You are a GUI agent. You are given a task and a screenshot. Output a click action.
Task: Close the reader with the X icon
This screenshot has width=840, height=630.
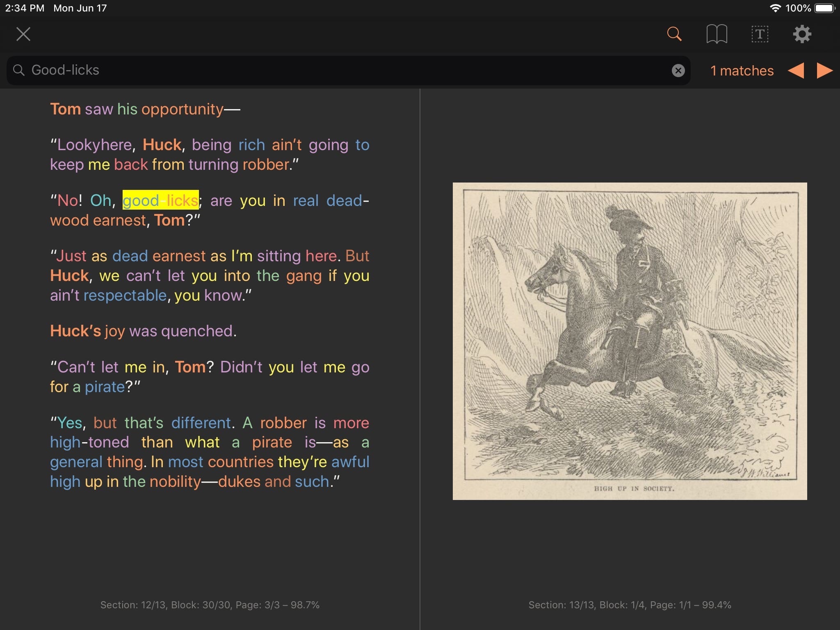tap(23, 34)
